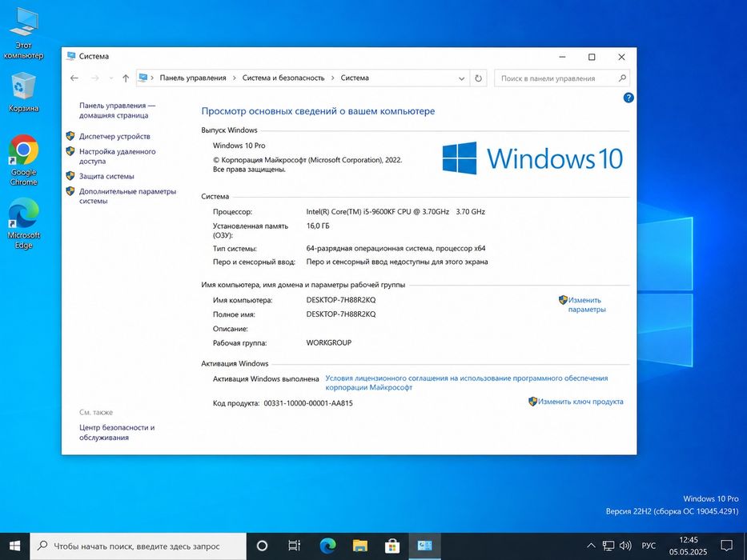Expand chevron after Панель управления breadcrumb
The image size is (747, 560).
pyautogui.click(x=235, y=78)
